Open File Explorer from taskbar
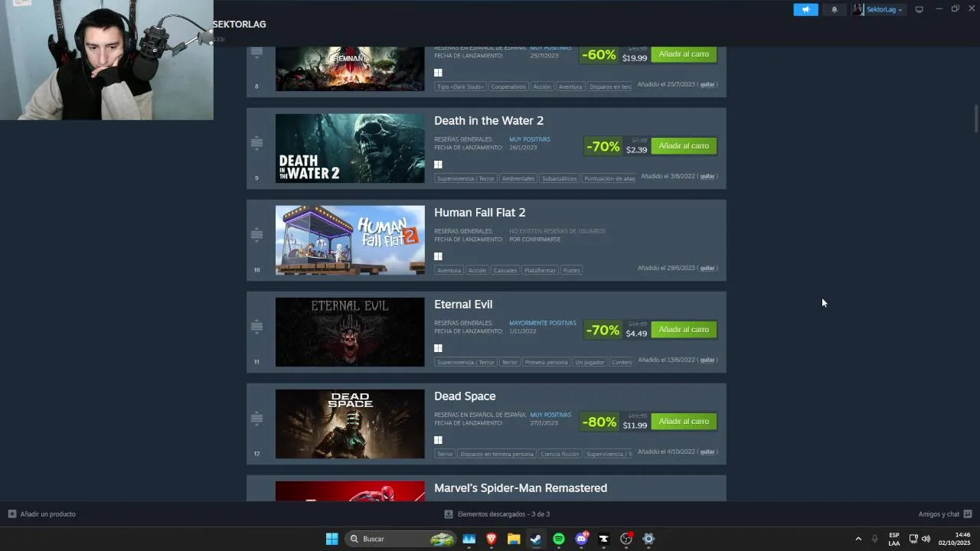The width and height of the screenshot is (980, 551). [514, 539]
